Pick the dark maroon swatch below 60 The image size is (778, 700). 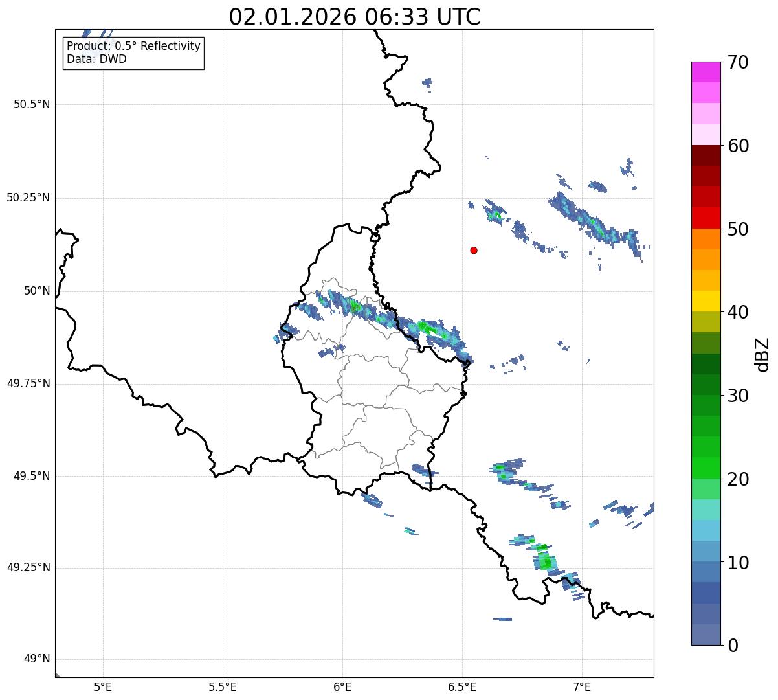tap(706, 155)
